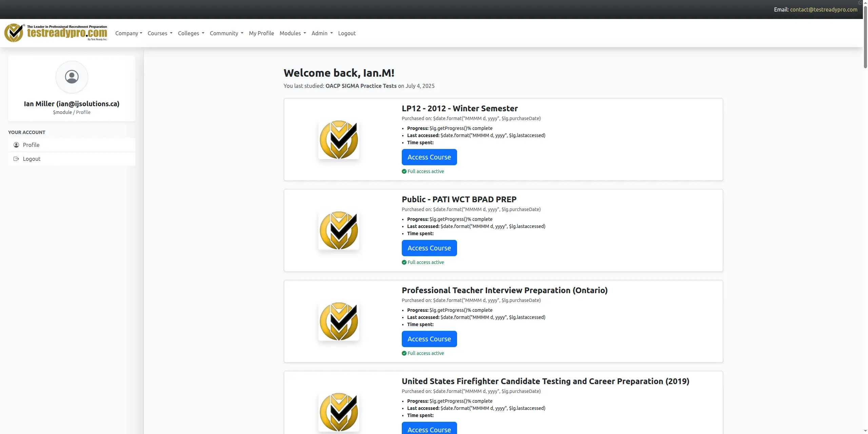The image size is (868, 434).
Task: Open the Admin dropdown menu
Action: 322,33
